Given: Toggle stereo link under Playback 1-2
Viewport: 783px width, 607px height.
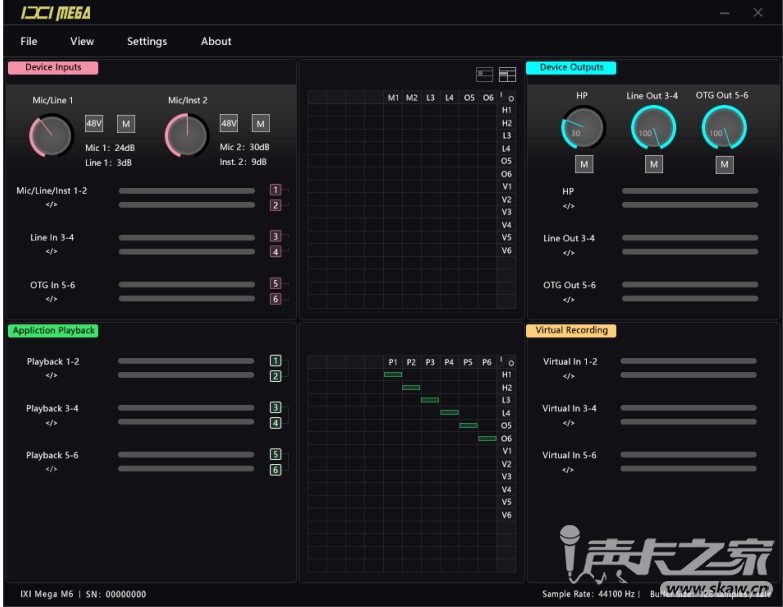Looking at the screenshot, I should (x=51, y=375).
